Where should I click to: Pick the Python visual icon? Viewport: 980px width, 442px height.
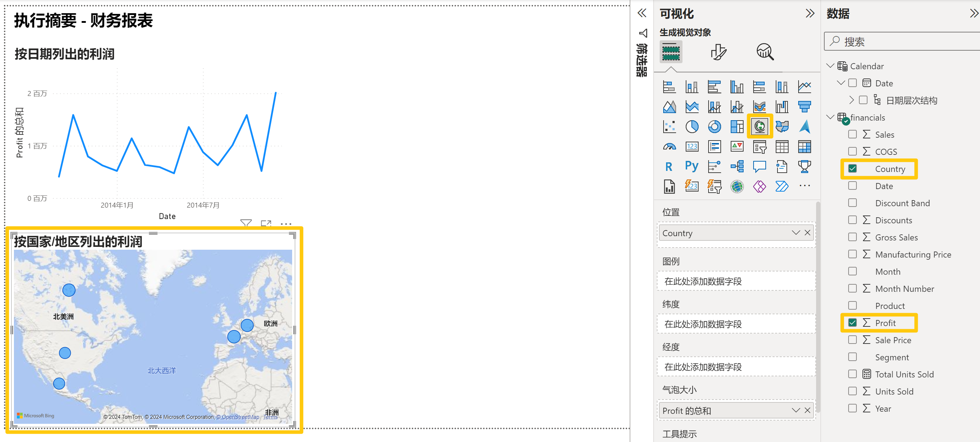pyautogui.click(x=692, y=166)
